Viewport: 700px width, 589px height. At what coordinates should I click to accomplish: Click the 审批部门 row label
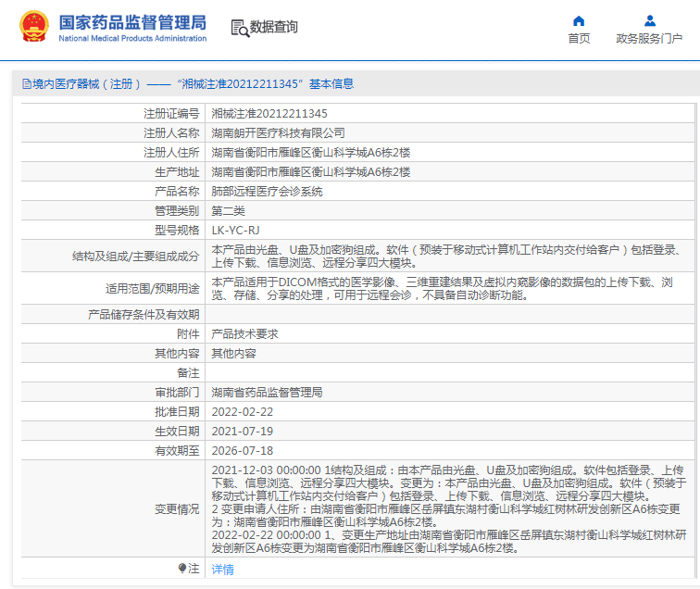[177, 392]
